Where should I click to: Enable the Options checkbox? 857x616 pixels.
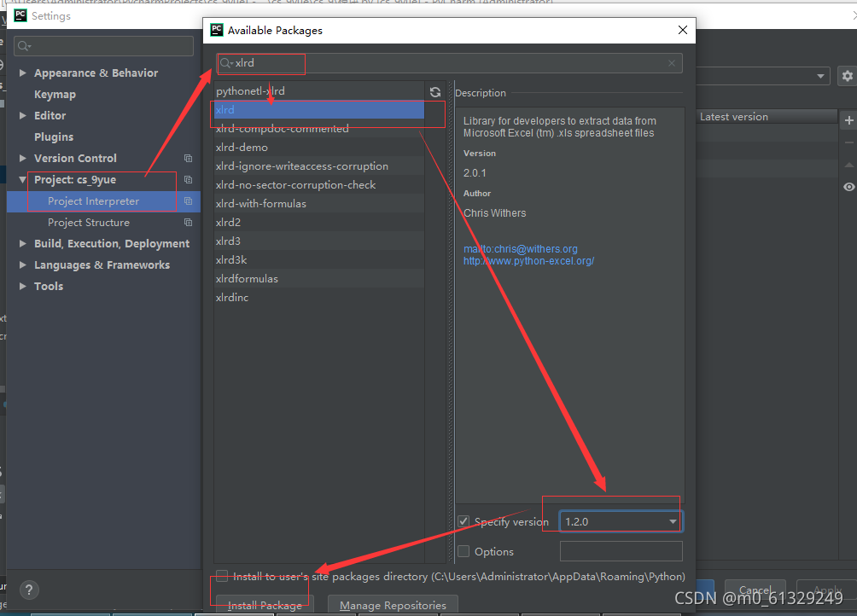click(463, 551)
